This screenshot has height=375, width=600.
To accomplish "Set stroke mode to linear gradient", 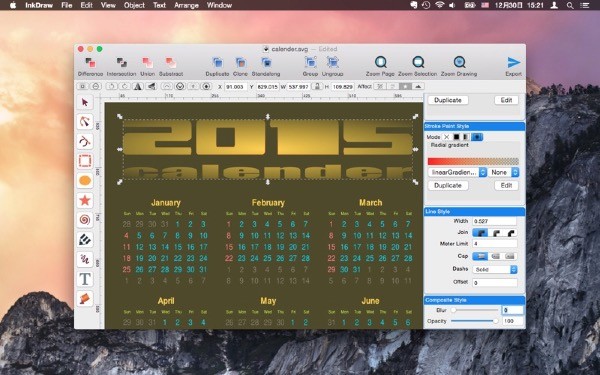I will point(466,137).
